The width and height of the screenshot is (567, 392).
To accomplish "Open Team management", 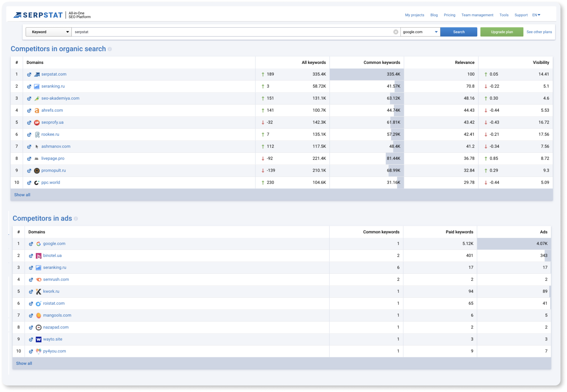I will pyautogui.click(x=477, y=15).
